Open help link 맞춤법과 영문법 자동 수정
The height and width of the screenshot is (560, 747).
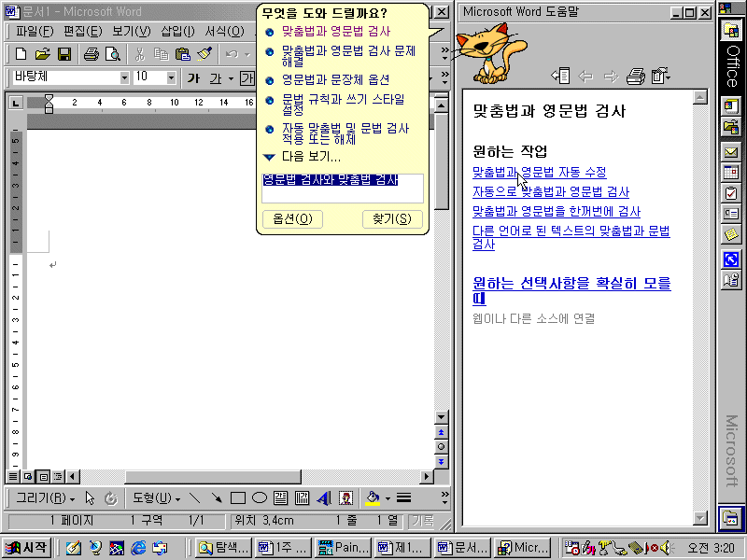540,172
